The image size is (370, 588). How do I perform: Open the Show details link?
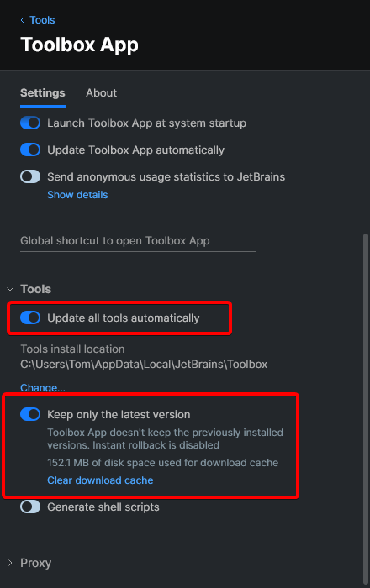pyautogui.click(x=77, y=195)
